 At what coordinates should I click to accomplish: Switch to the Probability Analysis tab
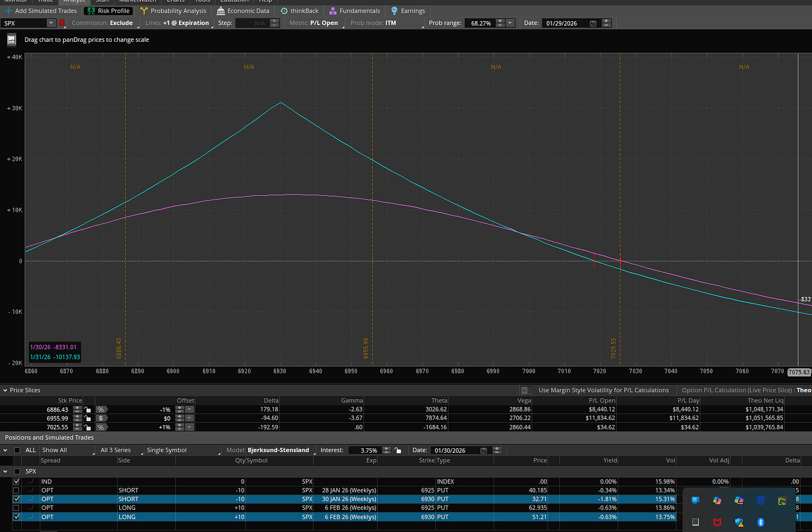[173, 11]
